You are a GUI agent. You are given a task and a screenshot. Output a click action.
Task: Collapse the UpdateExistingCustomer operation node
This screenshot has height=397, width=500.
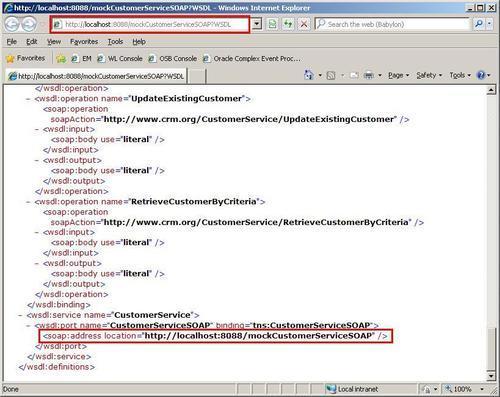(28, 99)
